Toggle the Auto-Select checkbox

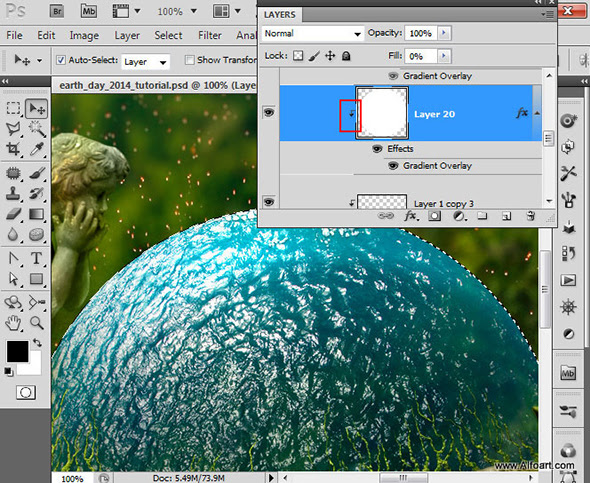click(61, 60)
